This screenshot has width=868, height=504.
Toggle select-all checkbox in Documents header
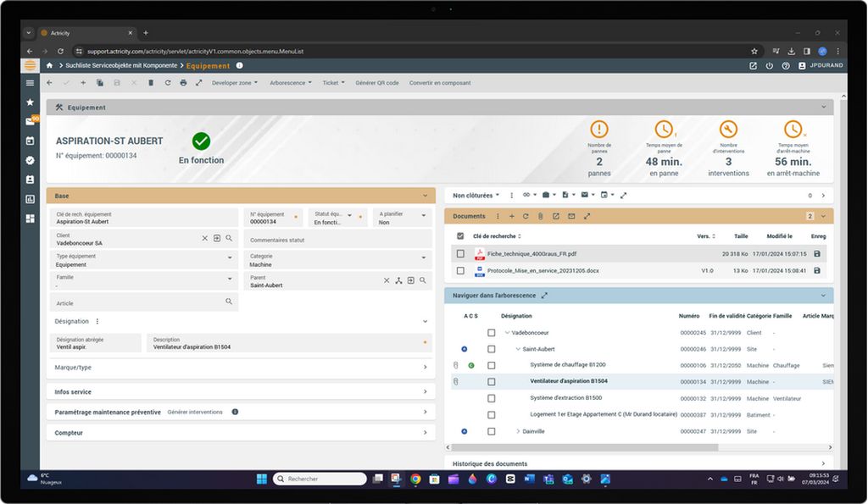tap(460, 235)
